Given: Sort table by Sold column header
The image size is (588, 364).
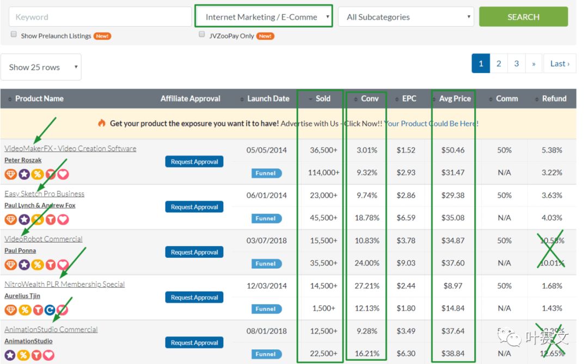Looking at the screenshot, I should [322, 98].
